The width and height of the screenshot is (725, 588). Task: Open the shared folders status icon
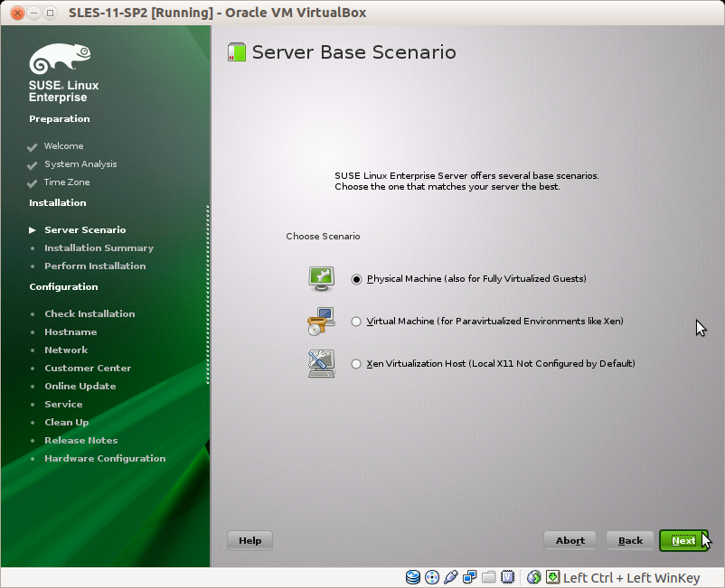coord(489,577)
